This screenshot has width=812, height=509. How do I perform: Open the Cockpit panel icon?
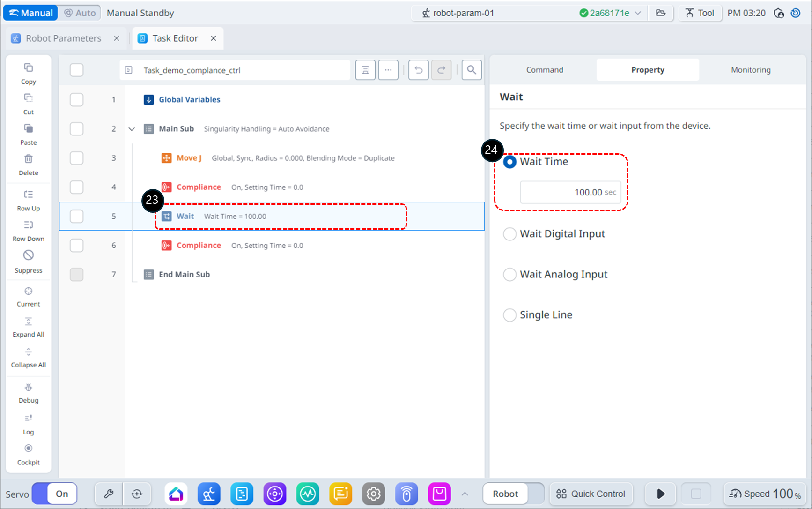[x=29, y=449]
